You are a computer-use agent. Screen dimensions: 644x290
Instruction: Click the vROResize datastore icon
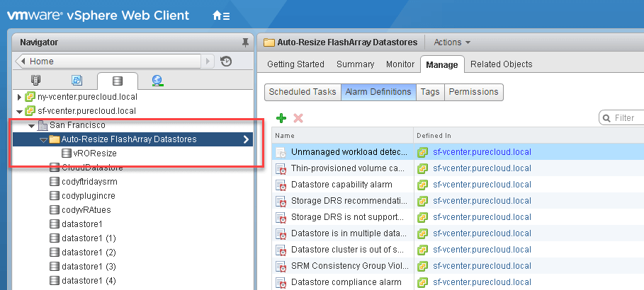66,153
